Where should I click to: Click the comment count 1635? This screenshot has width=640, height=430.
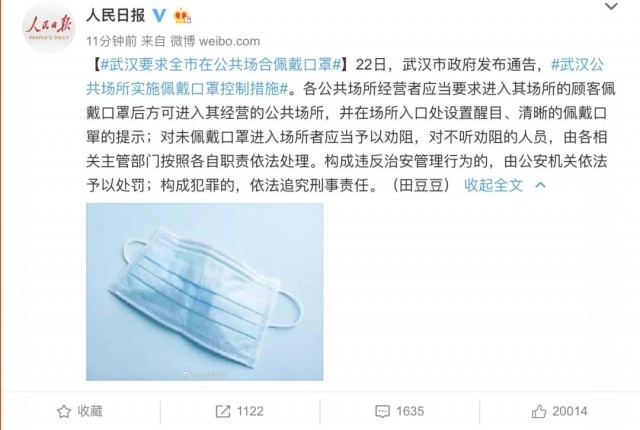pyautogui.click(x=410, y=411)
